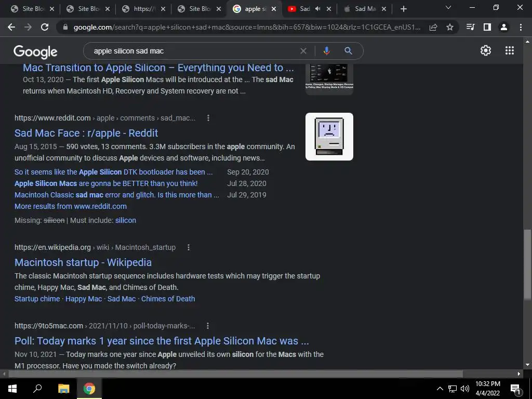Show hidden system tray icons
This screenshot has width=532, height=399.
tap(440, 389)
